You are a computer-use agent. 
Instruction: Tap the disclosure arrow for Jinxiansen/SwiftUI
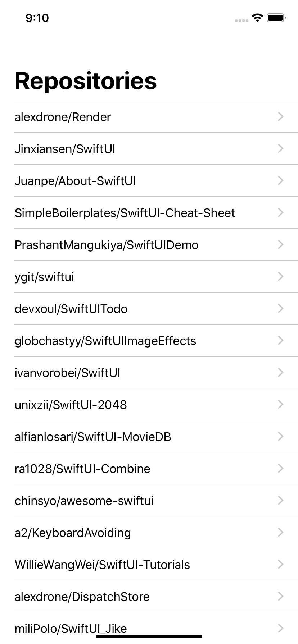[x=281, y=148]
